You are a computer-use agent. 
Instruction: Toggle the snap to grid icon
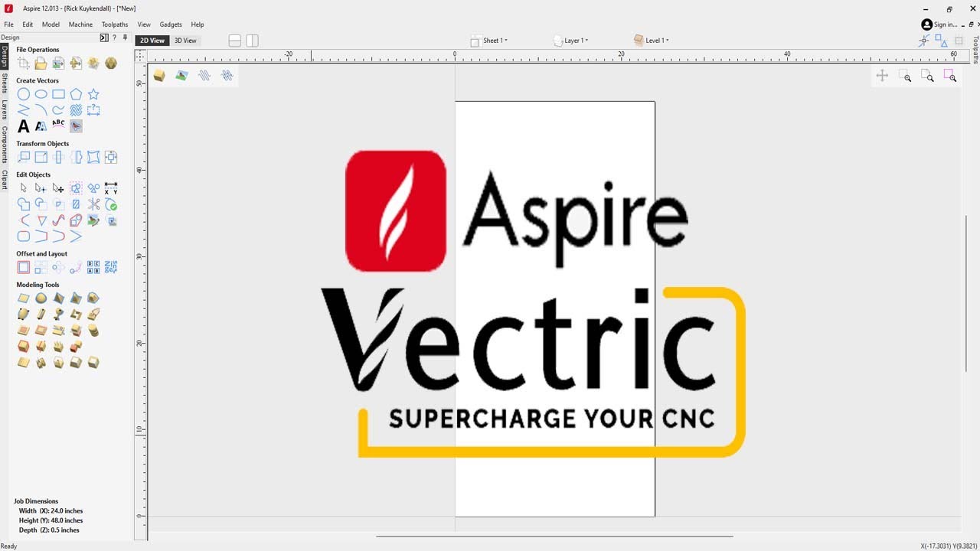pos(959,41)
